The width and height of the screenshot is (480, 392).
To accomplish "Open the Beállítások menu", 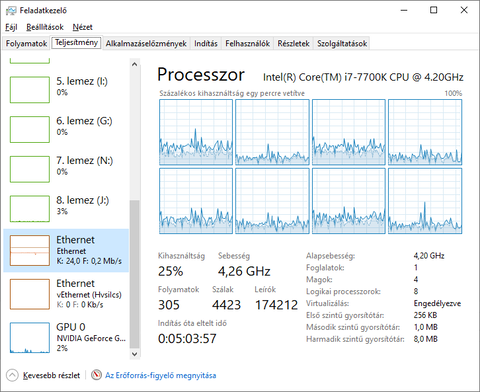I will (x=45, y=27).
